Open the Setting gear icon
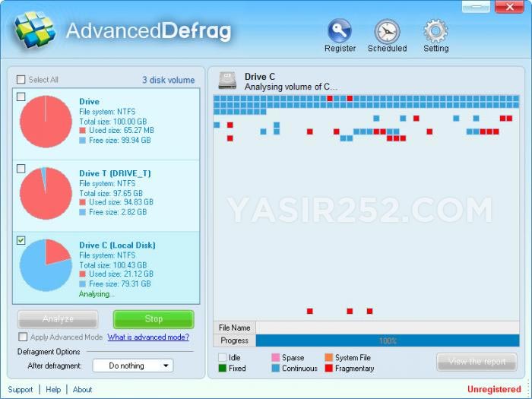This screenshot has height=399, width=532. pyautogui.click(x=435, y=31)
